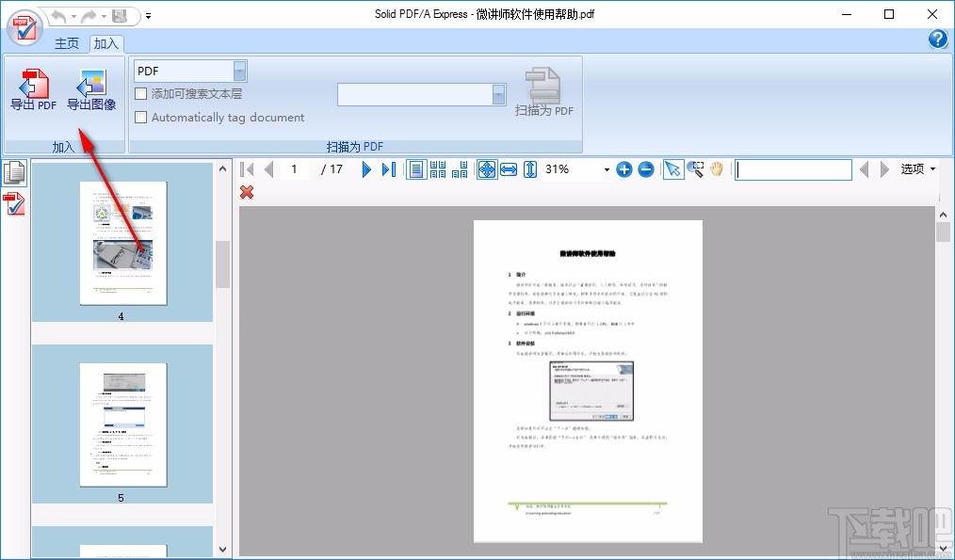Go to last page

pyautogui.click(x=389, y=169)
